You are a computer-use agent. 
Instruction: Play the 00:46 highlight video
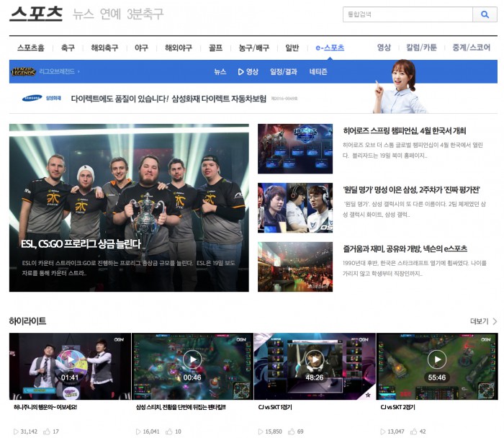coord(192,359)
